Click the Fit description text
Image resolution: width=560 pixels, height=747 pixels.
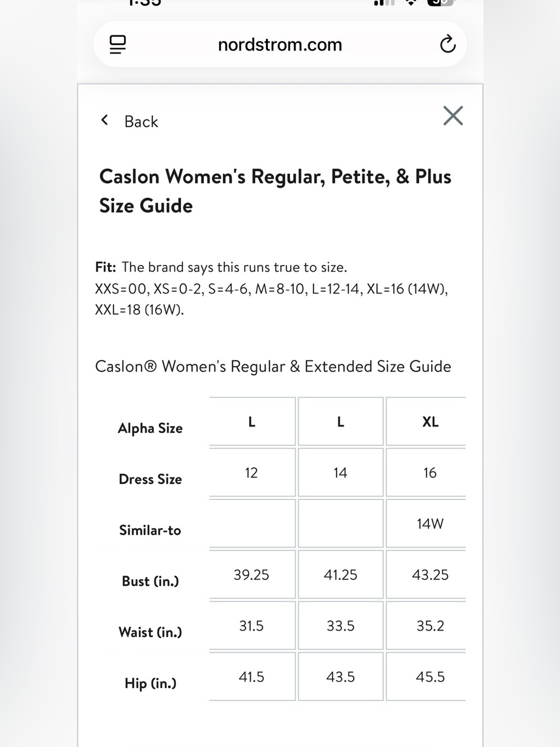coord(272,289)
